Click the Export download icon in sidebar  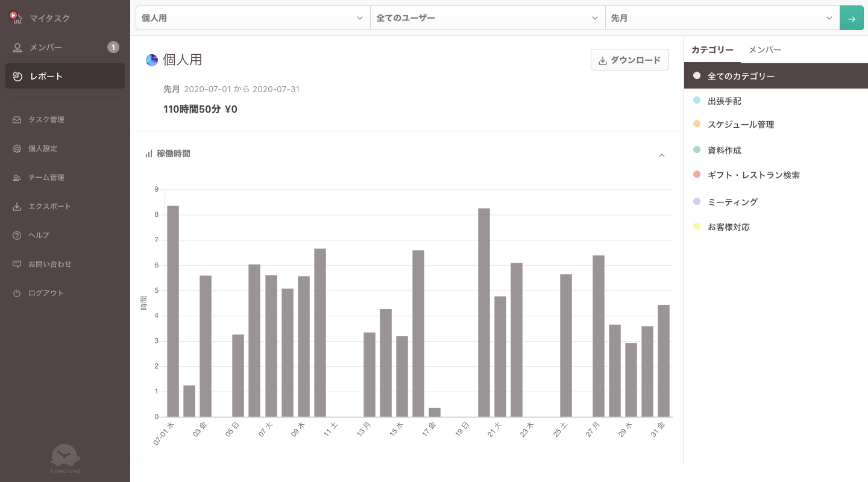tap(17, 207)
